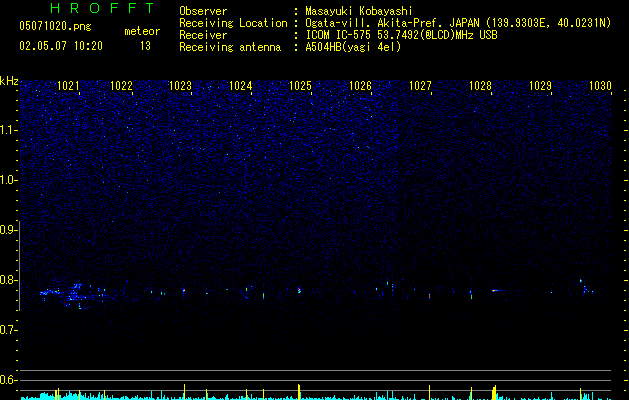
Task: Click the horizontal echo streak just after 1028
Action: tap(498, 290)
